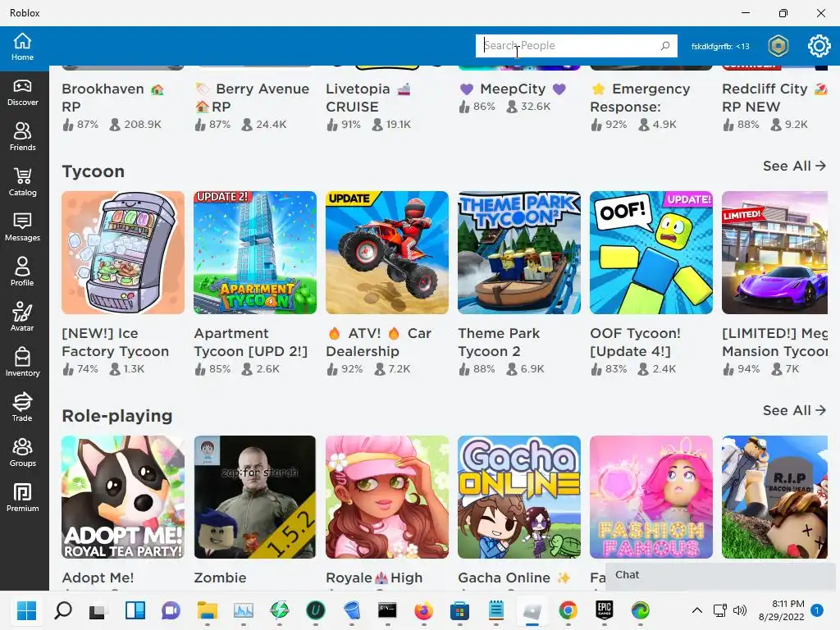Open ATV Car Dealership thumbnail

point(387,253)
